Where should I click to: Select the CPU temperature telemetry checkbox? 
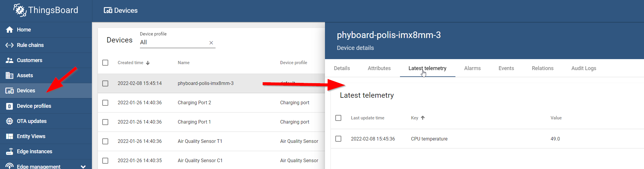(338, 139)
